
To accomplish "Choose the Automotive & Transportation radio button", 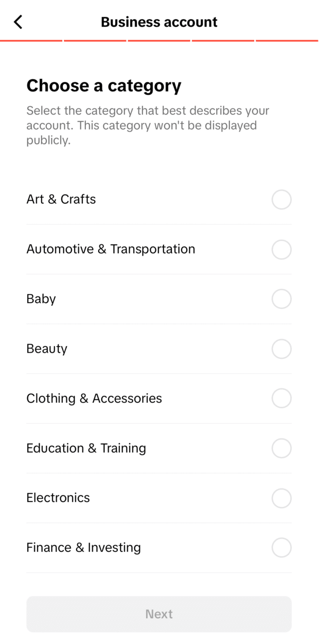I will [281, 250].
